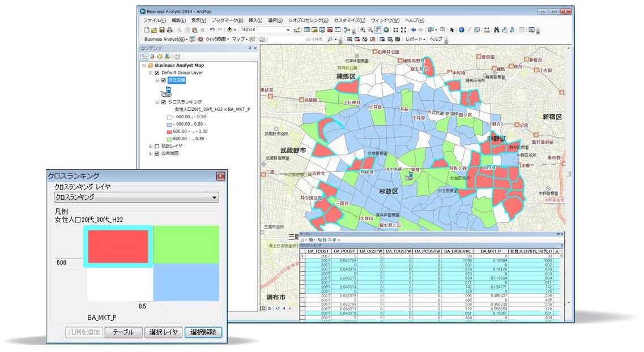Click the ヘルプ toolbar button
This screenshot has height=352, width=644.
(436, 40)
